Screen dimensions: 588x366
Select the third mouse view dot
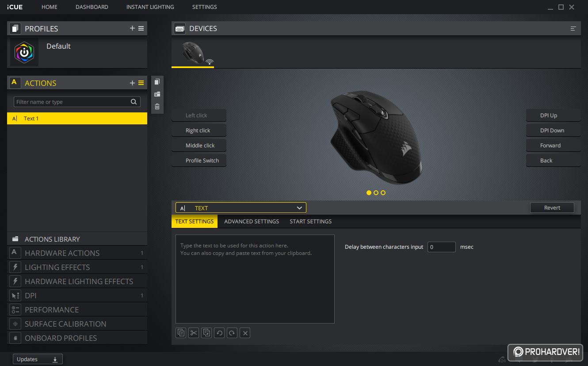point(383,193)
